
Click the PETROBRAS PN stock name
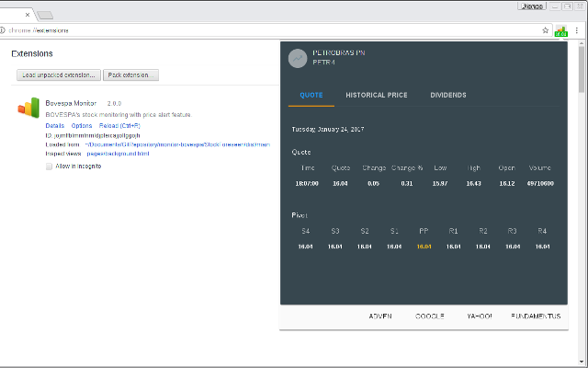coord(339,53)
